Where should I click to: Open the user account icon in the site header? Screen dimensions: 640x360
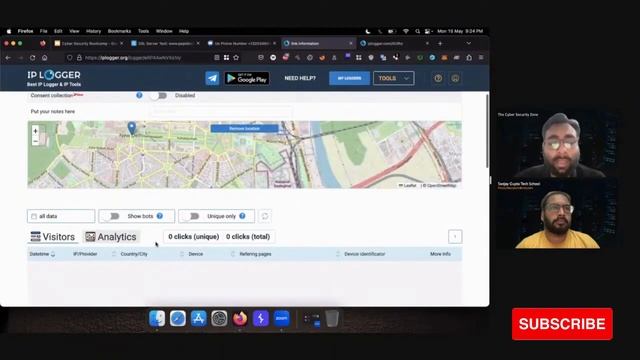[455, 78]
